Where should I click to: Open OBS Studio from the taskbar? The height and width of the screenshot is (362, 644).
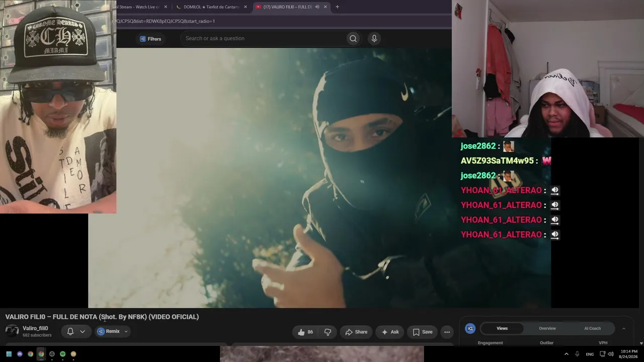click(52, 354)
